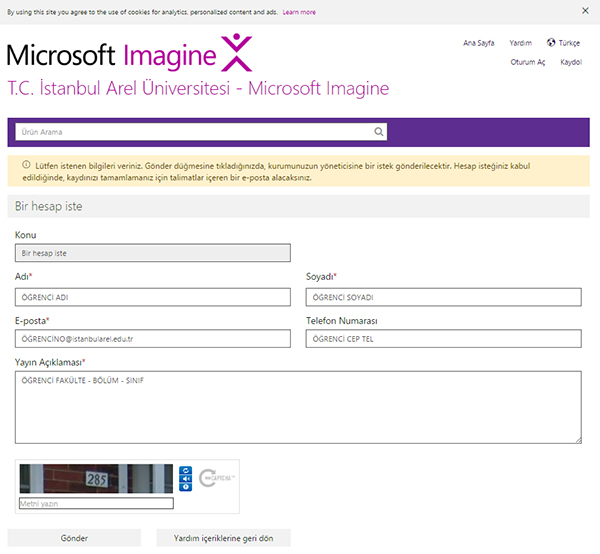The width and height of the screenshot is (600, 554).
Task: Click the E-posta input field
Action: (x=153, y=339)
